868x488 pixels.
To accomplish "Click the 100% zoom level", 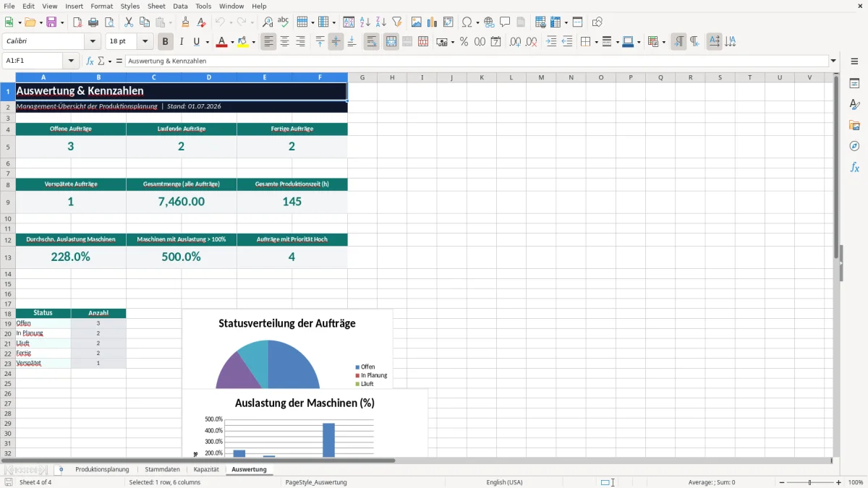I will point(855,482).
